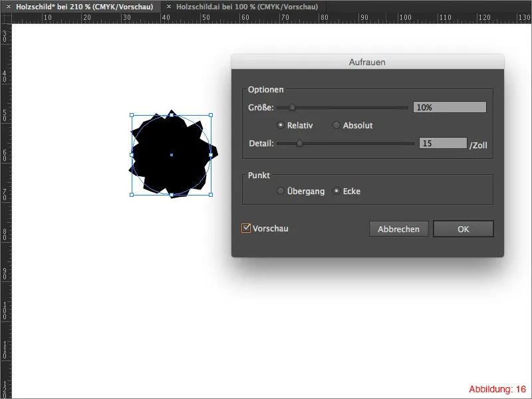Select the Absolut radio button

tap(336, 125)
